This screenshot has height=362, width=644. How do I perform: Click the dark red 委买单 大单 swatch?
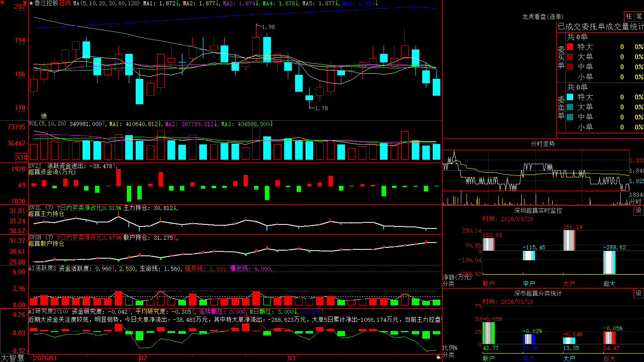click(x=570, y=57)
